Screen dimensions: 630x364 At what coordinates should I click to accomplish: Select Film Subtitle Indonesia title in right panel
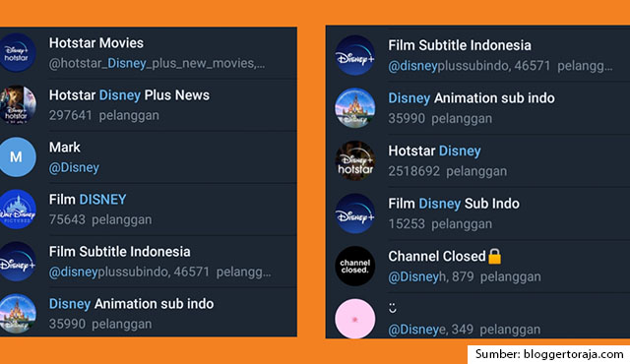pyautogui.click(x=460, y=45)
